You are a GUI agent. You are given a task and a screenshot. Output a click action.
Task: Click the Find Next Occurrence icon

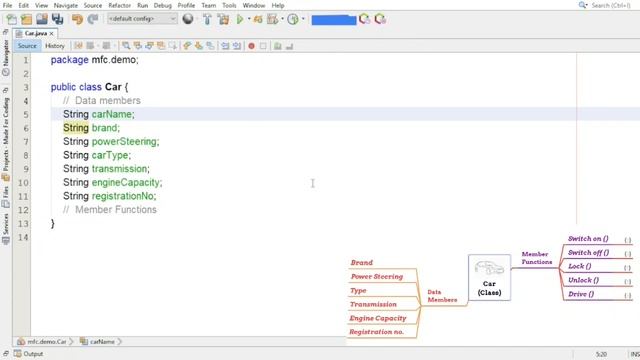point(149,46)
